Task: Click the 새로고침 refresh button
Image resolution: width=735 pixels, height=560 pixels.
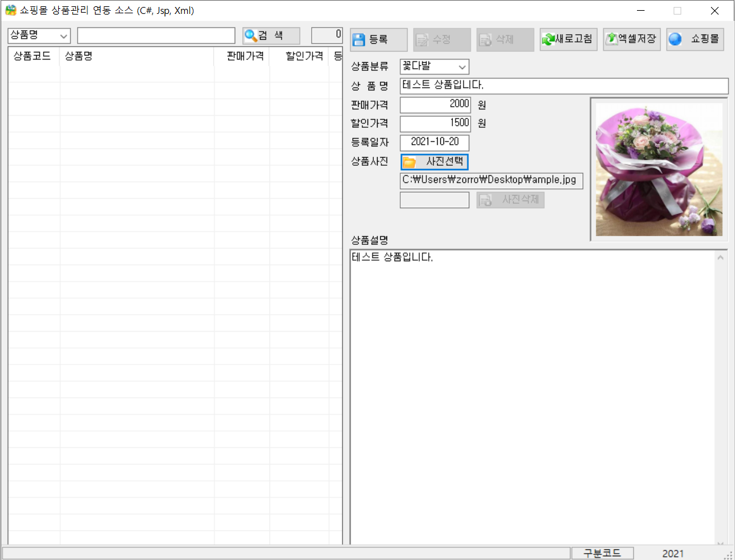Action: point(568,39)
